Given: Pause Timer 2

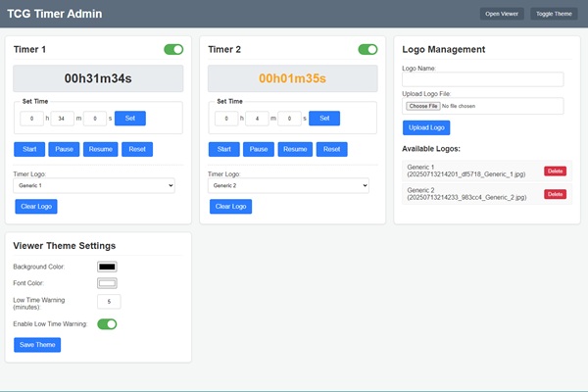Looking at the screenshot, I should click(259, 149).
